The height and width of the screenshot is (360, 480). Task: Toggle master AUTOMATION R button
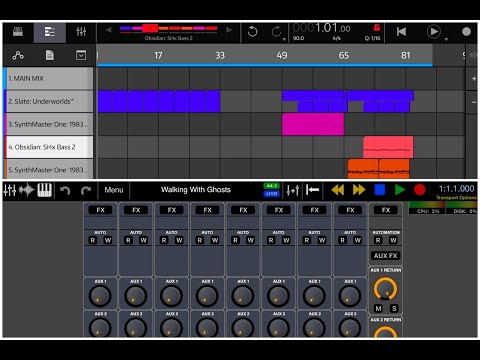point(378,240)
